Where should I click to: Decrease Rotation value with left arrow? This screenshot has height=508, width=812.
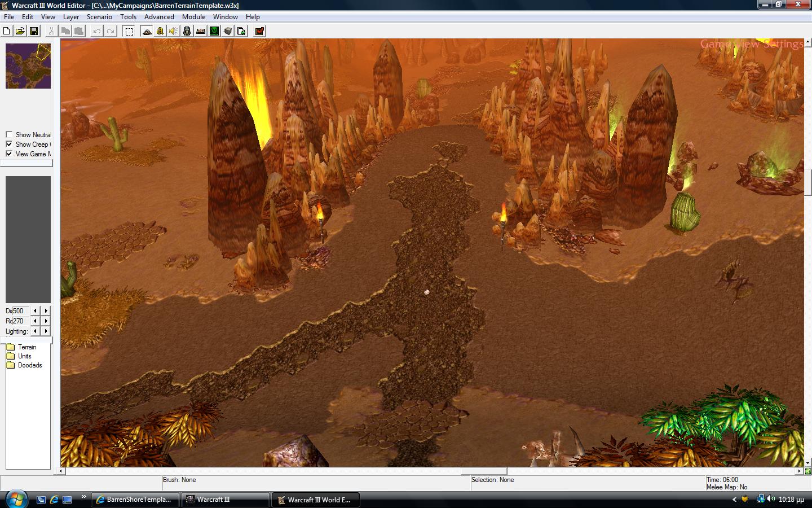point(36,321)
